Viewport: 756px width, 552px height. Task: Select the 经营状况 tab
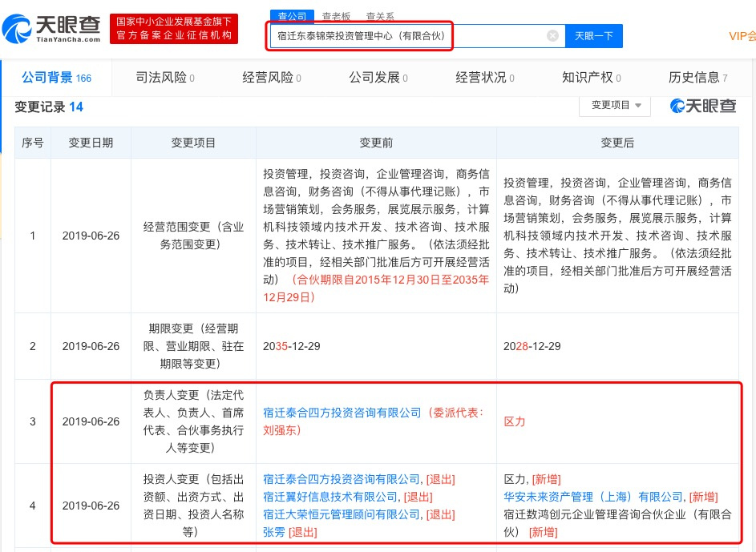pos(484,78)
